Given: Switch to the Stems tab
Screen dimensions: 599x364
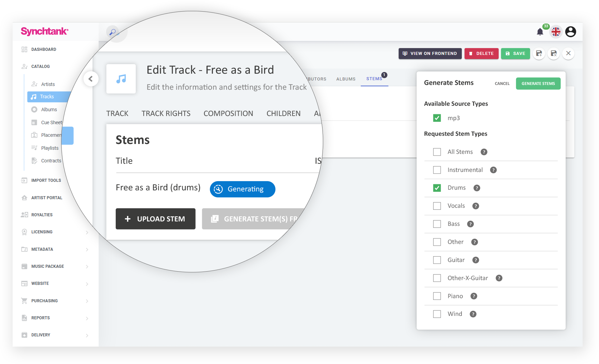Looking at the screenshot, I should 374,79.
